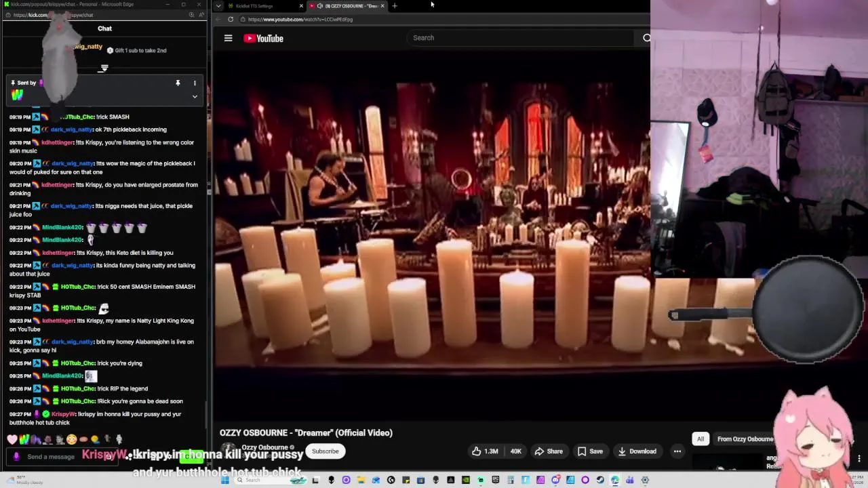
Task: Click inside the YouTube search field
Action: pyautogui.click(x=521, y=38)
